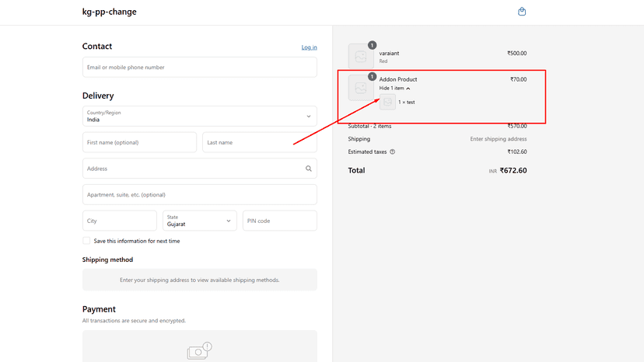
Task: Click the address search magnifier icon
Action: 309,169
